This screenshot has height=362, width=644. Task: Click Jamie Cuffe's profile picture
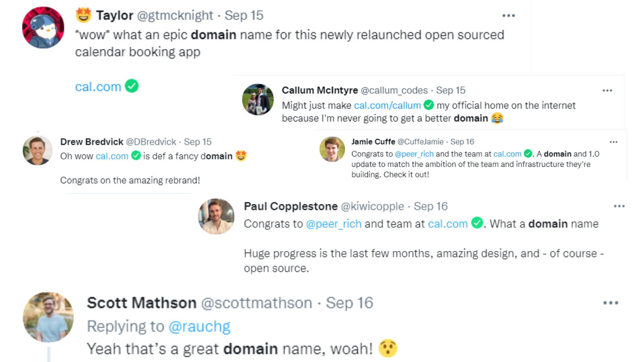pyautogui.click(x=332, y=149)
